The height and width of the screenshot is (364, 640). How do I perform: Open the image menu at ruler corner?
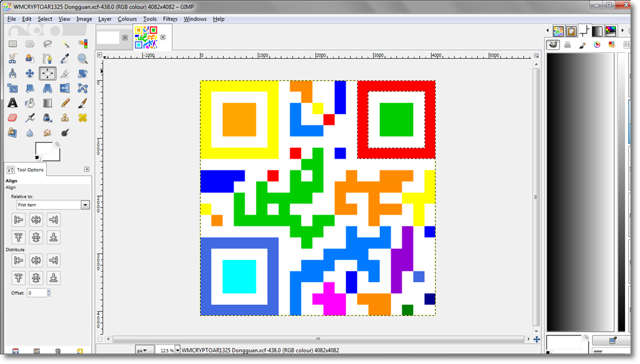(100, 54)
